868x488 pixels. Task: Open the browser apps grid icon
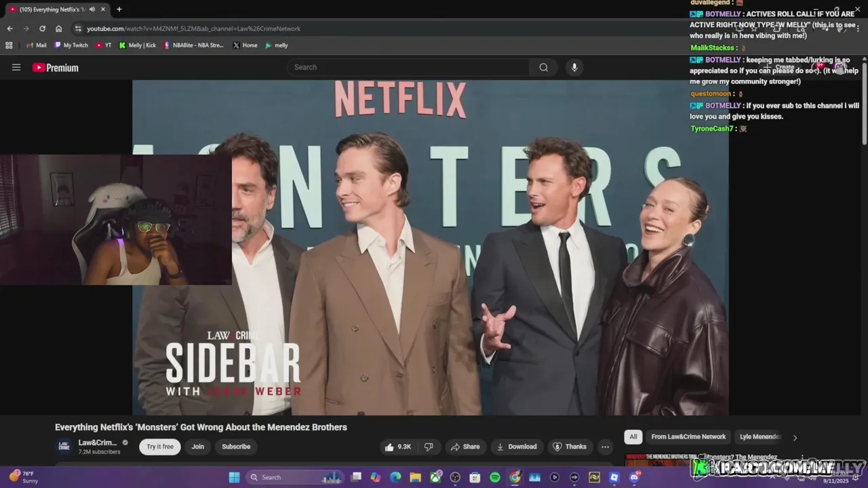[x=9, y=45]
